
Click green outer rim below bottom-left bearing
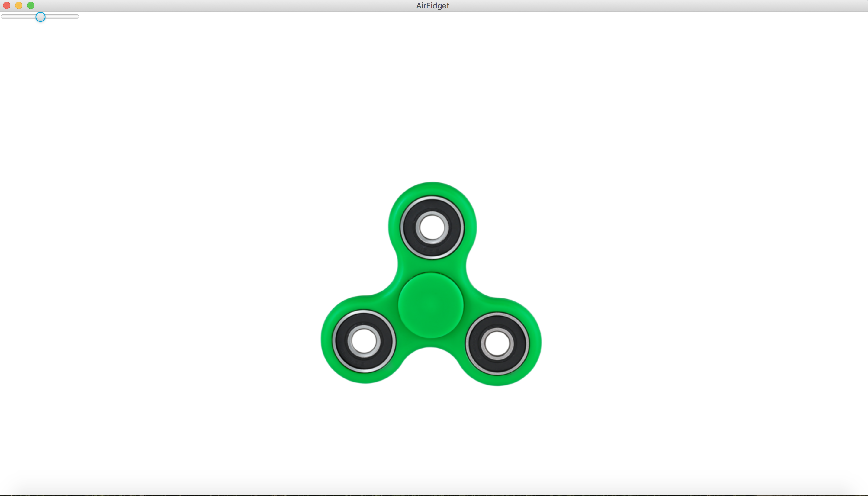364,378
